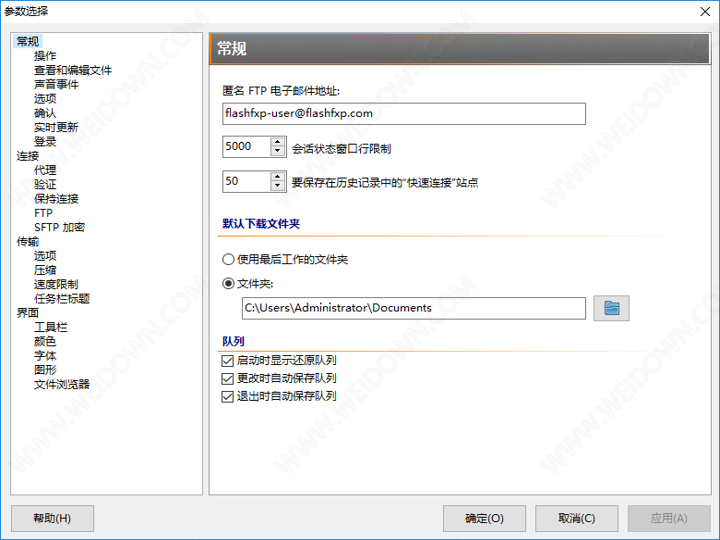Decrease 快速连接 history count with down arrow
Image resolution: width=720 pixels, height=540 pixels.
click(x=277, y=186)
